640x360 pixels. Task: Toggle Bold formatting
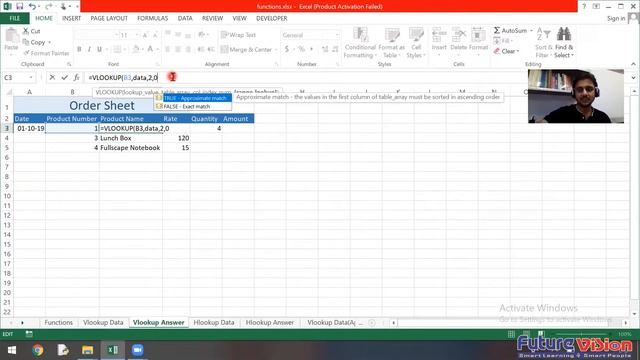coord(79,49)
